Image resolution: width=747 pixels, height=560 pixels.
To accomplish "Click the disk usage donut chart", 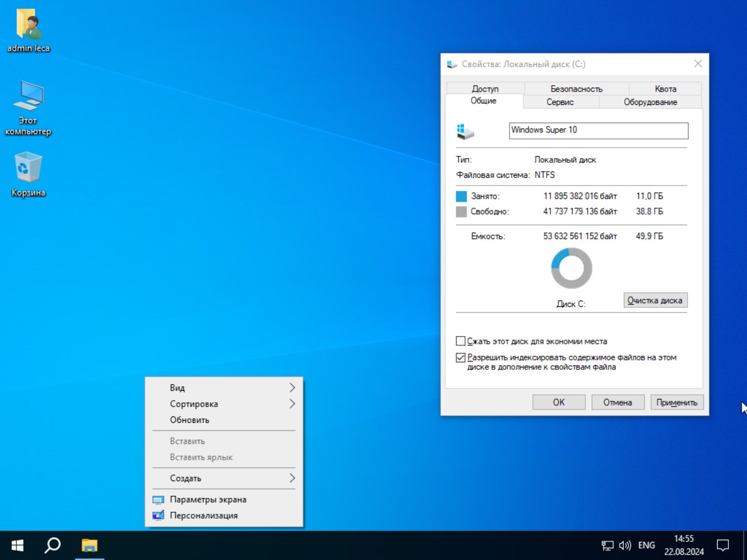I will 571,268.
